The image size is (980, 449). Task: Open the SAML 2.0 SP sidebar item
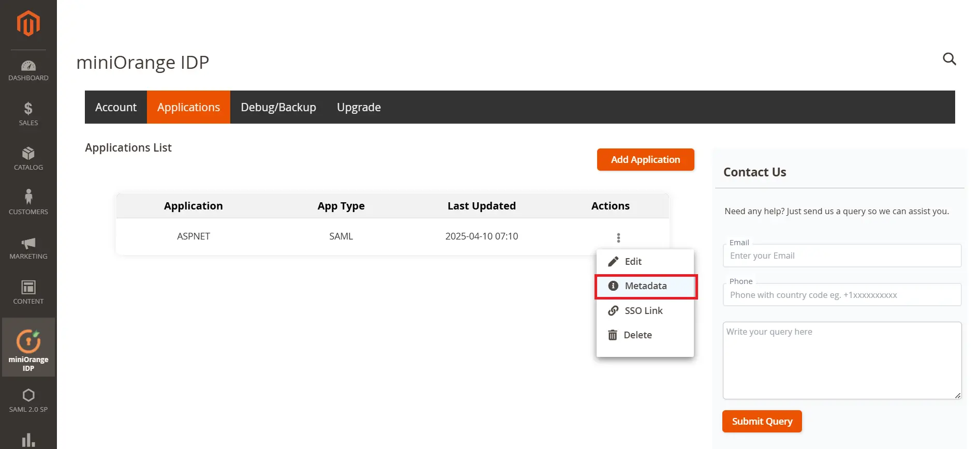pyautogui.click(x=28, y=401)
